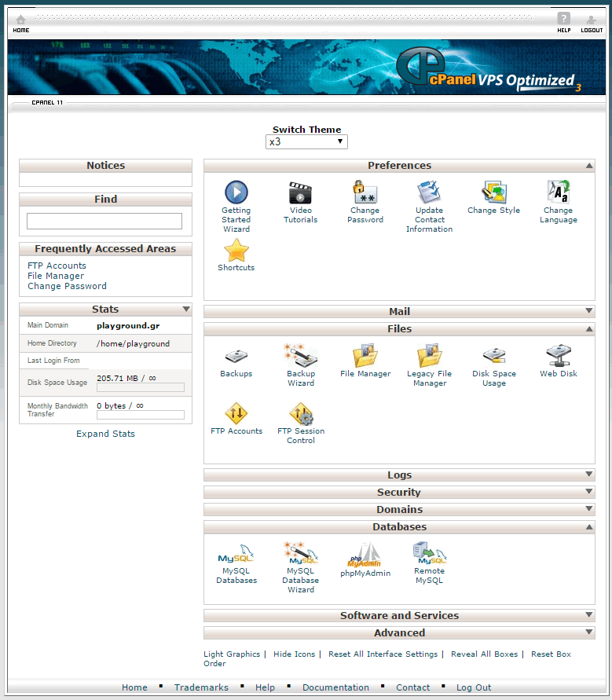Open Change Language icon
Image resolution: width=612 pixels, height=700 pixels.
pyautogui.click(x=559, y=192)
